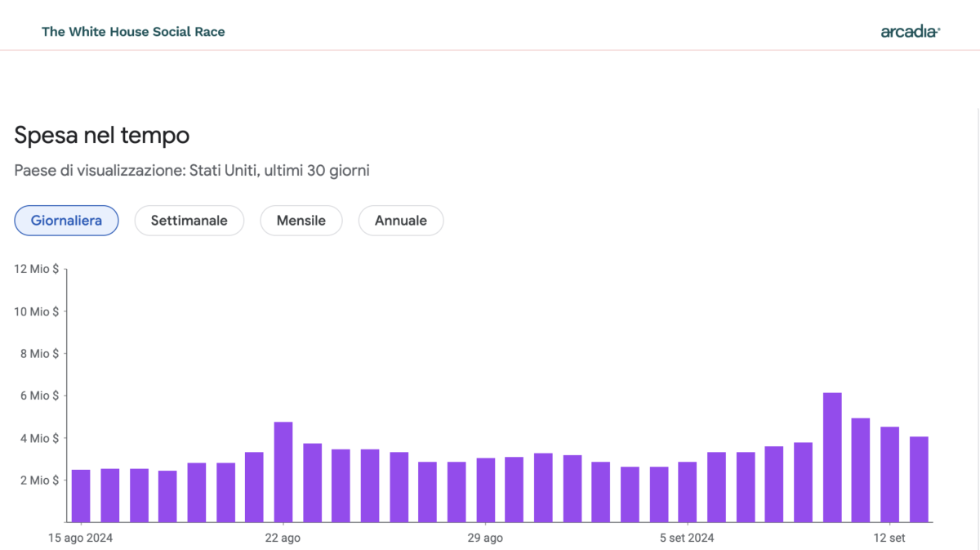Click the first bar at 15 ago 2024
This screenshot has width=980, height=550.
81,495
